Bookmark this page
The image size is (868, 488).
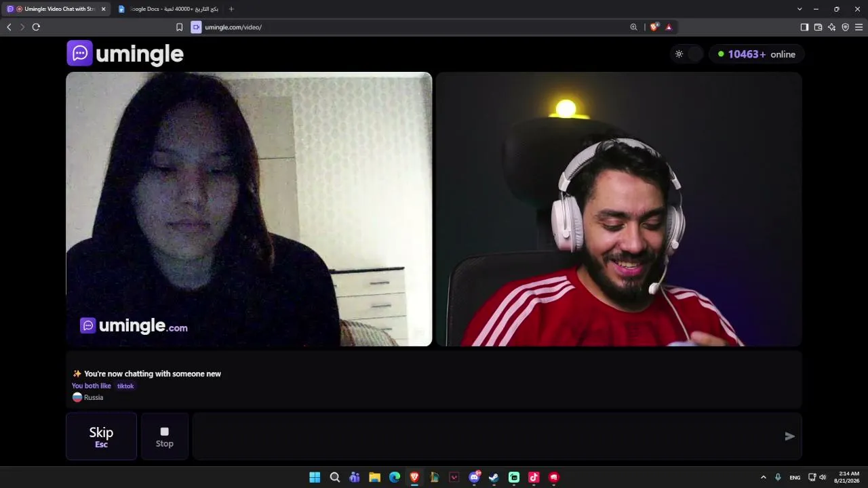point(179,27)
